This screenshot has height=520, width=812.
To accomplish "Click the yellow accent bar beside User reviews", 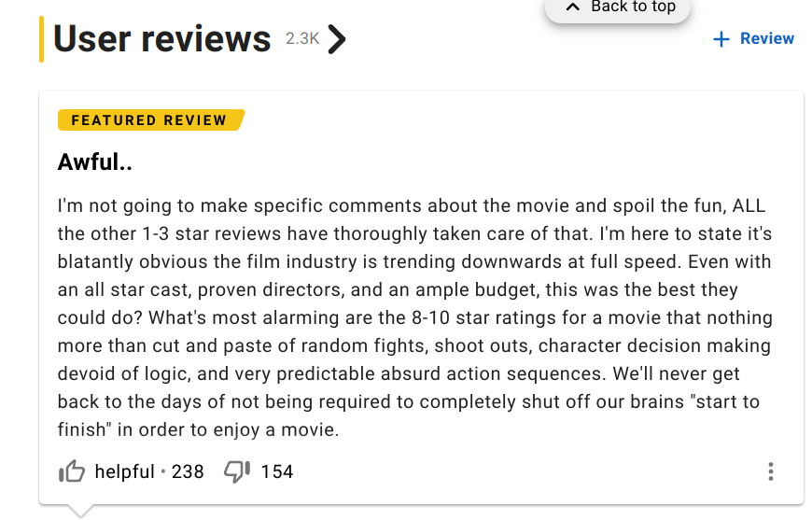I will (41, 39).
